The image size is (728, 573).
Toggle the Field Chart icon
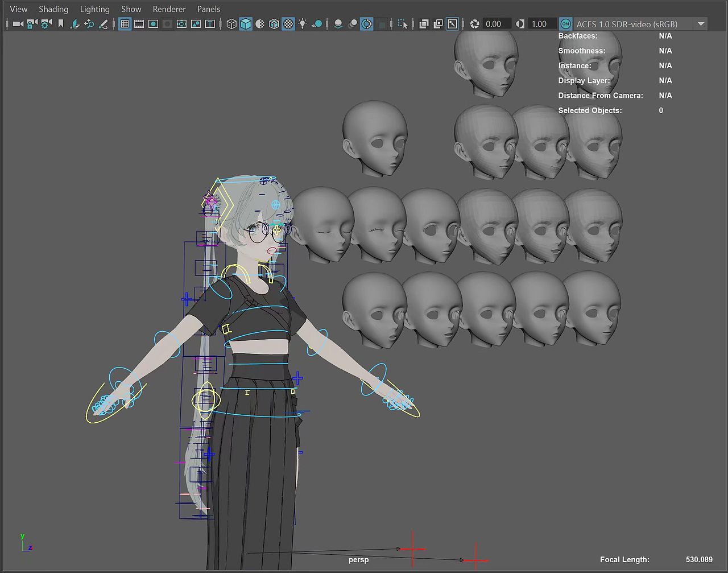(x=181, y=24)
